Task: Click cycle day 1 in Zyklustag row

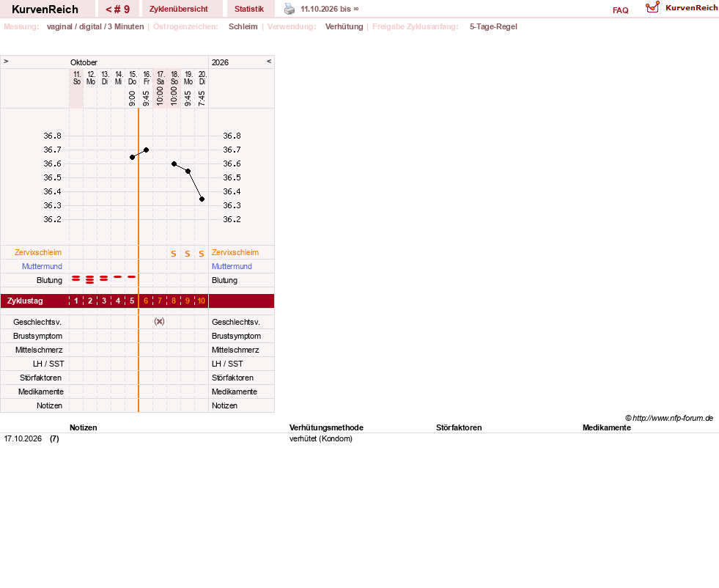Action: point(76,301)
